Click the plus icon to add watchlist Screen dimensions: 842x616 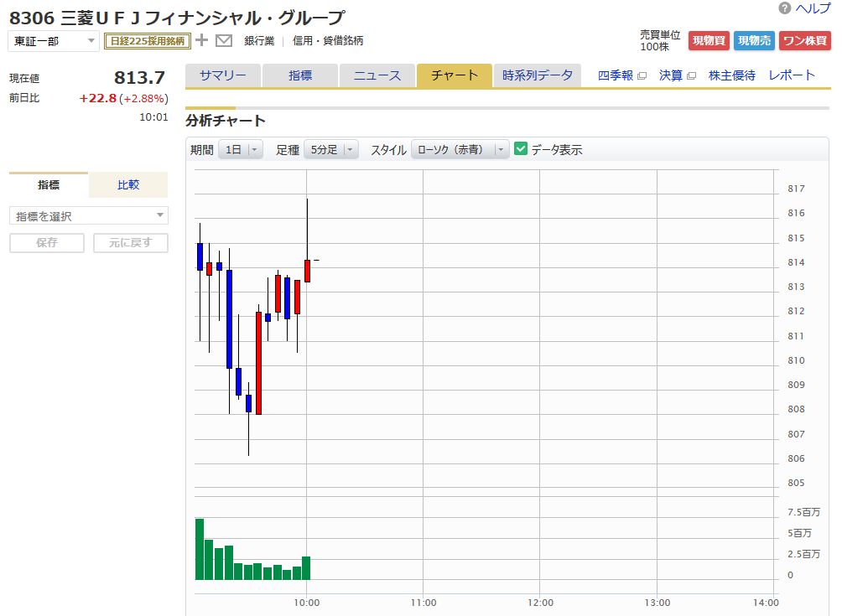[x=201, y=40]
